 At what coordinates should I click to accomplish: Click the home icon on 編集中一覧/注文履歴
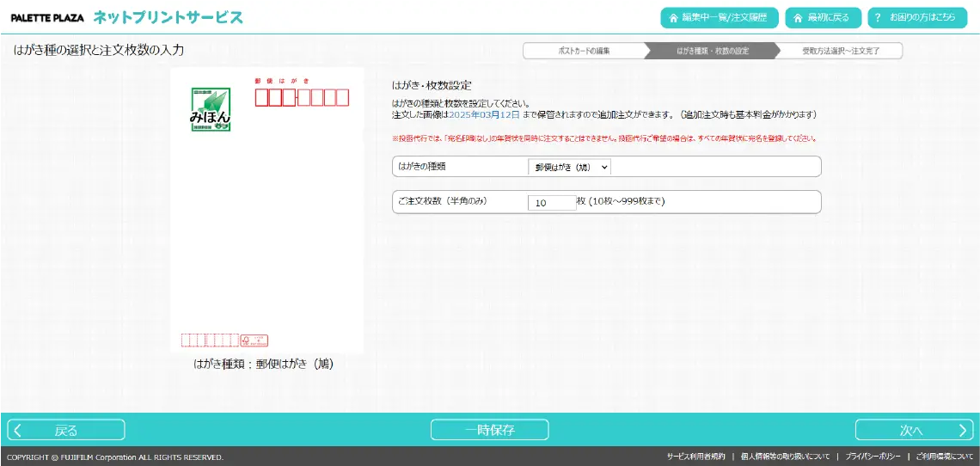(x=674, y=18)
